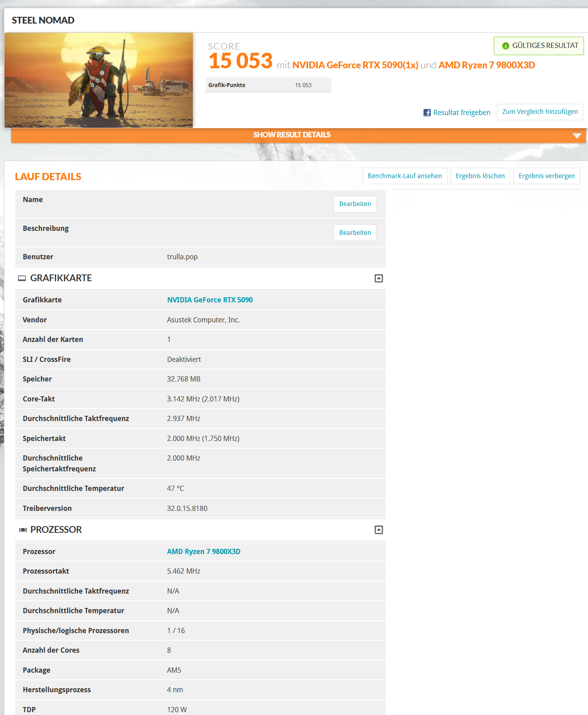Open the NVIDIA GeForce RTX 5090 link in Grafikkarte row
The height and width of the screenshot is (715, 588).
(210, 300)
